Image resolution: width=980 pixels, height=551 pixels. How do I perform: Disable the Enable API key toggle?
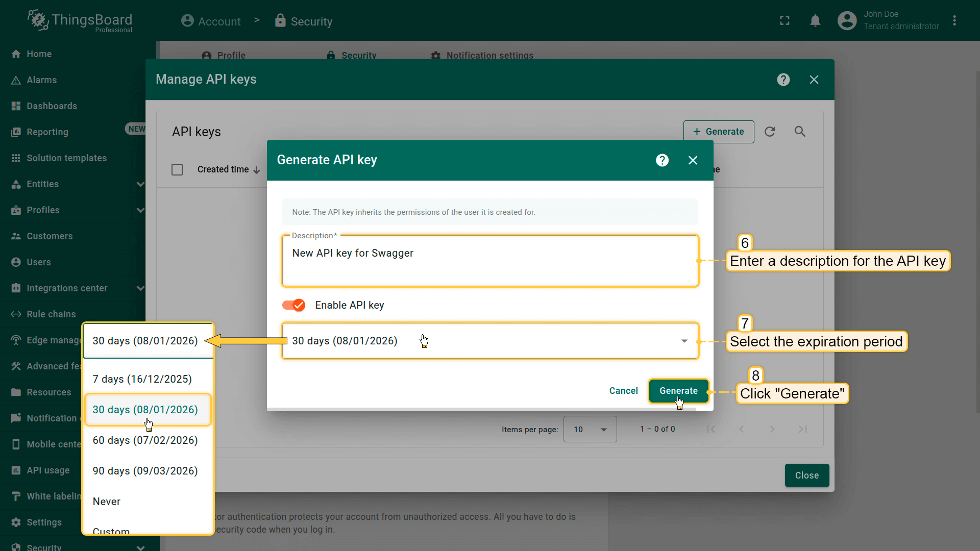293,305
